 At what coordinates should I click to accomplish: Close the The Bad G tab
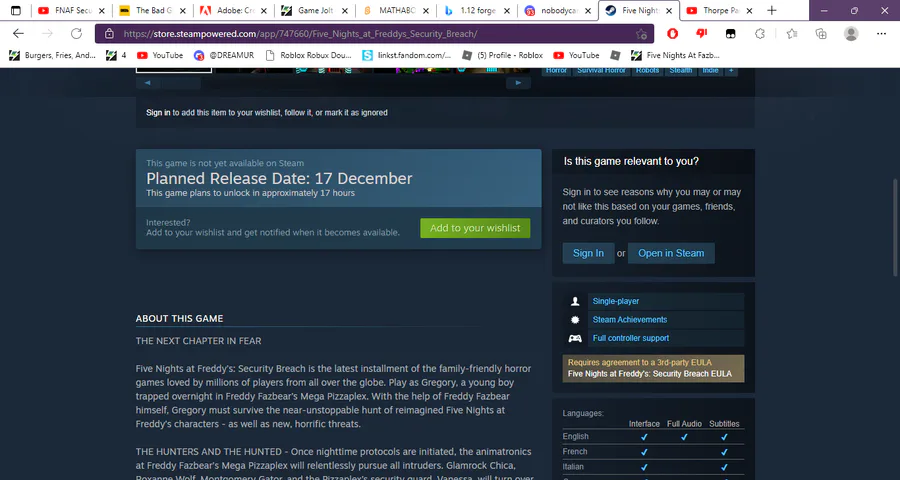[x=183, y=11]
